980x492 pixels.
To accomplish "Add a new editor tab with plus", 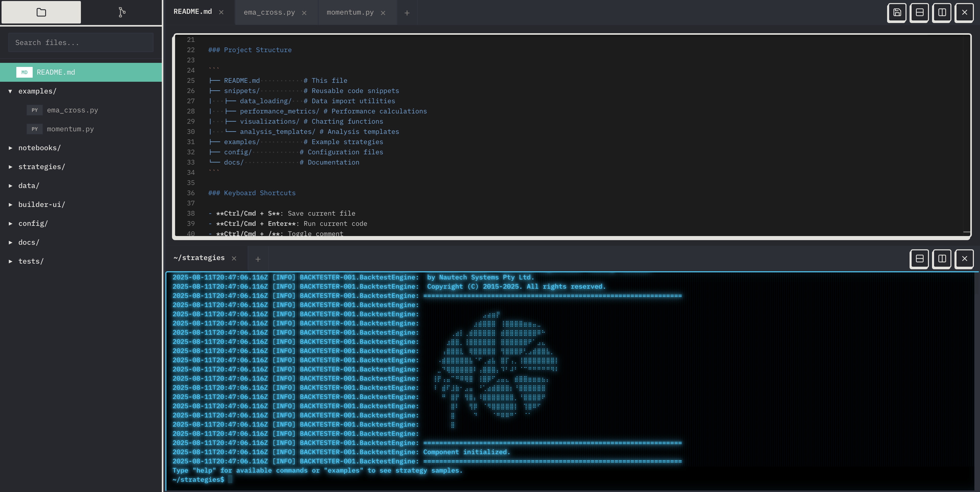I will click(407, 13).
